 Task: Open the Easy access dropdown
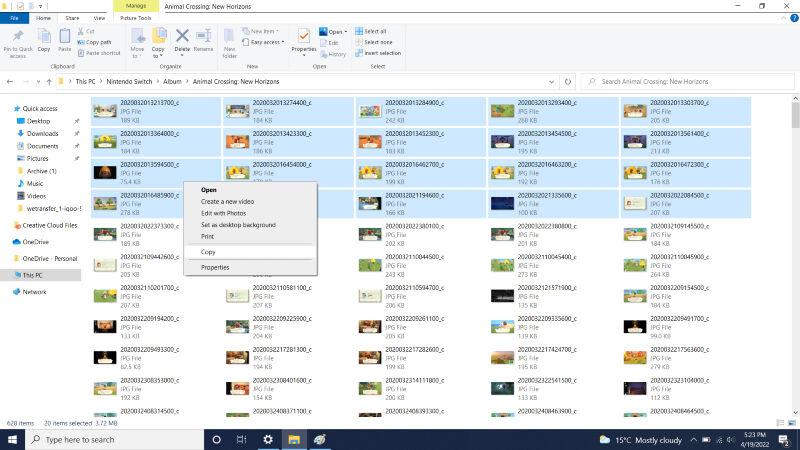[263, 42]
